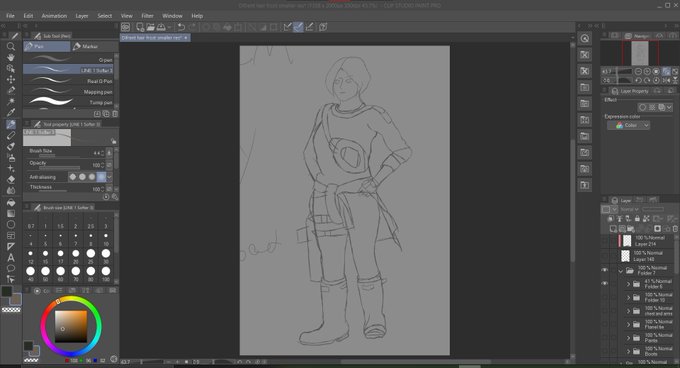Select the Hand move-view tool
680x368 pixels.
click(x=11, y=57)
